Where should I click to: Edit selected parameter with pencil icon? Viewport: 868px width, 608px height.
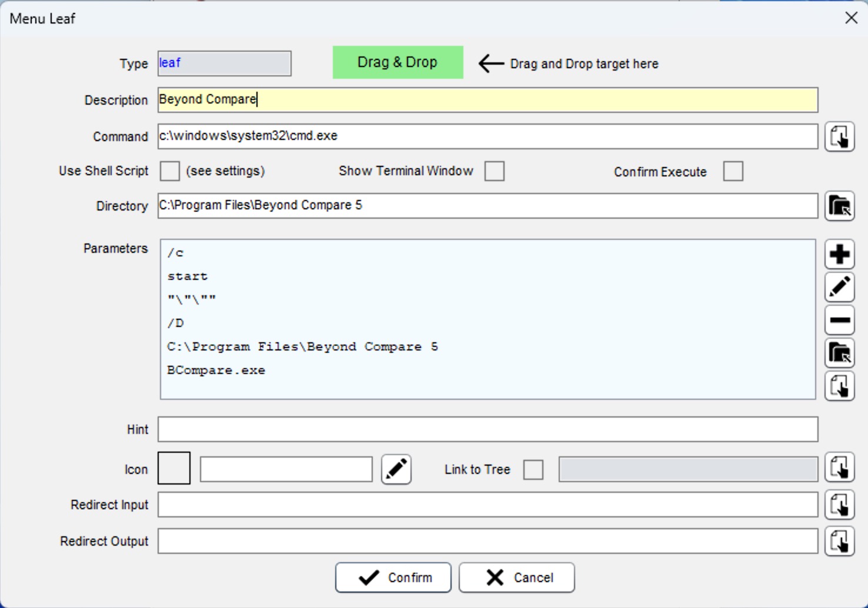point(839,288)
